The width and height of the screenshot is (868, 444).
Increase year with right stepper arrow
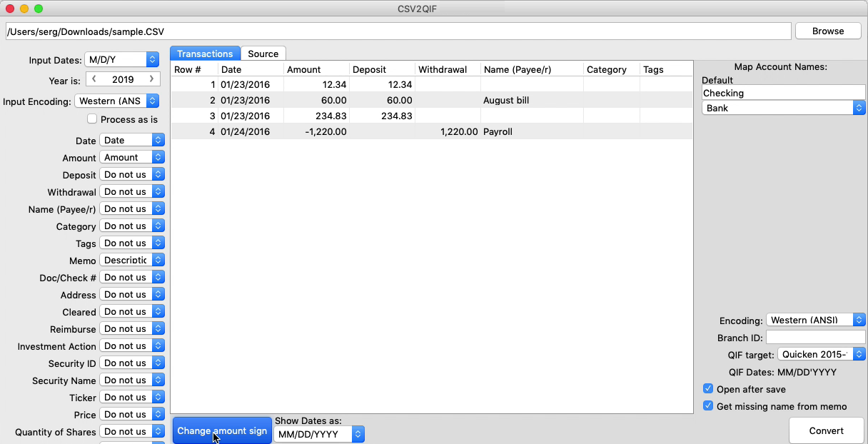(151, 79)
